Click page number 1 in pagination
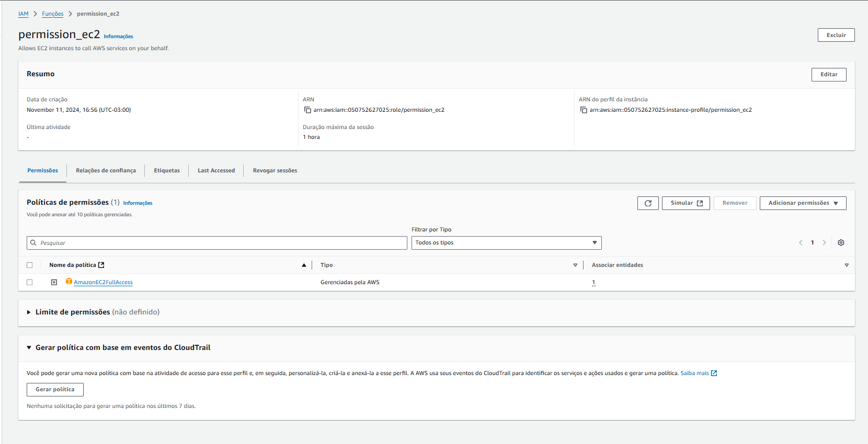Viewport: 868px width, 444px height. [812, 243]
